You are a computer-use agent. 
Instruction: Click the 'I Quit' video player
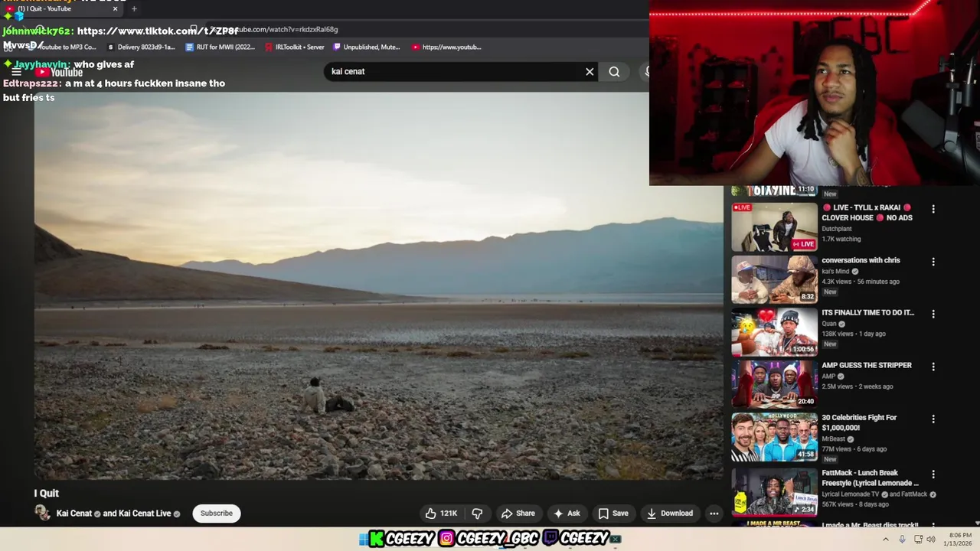[x=378, y=285]
